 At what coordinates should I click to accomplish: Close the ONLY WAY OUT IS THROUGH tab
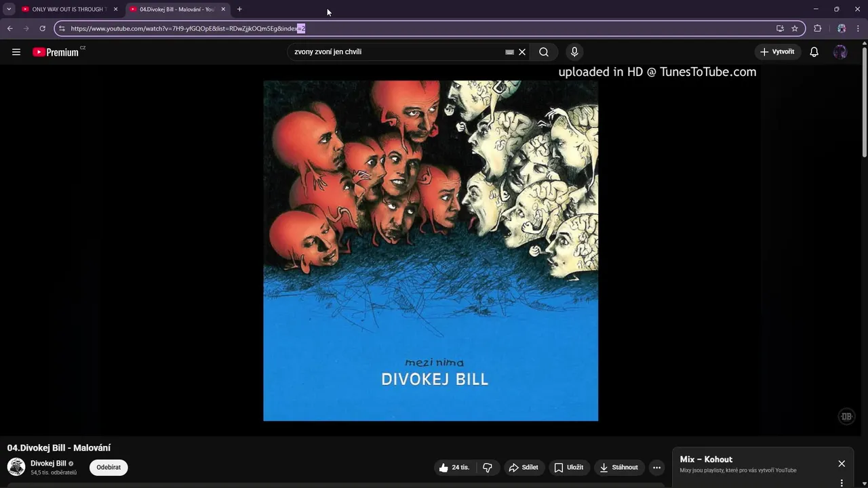point(115,9)
